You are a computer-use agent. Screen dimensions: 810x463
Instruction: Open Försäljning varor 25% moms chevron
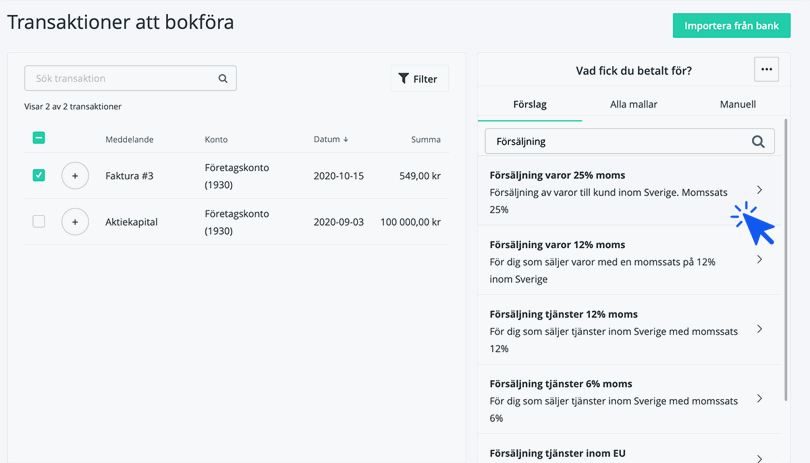(x=759, y=190)
